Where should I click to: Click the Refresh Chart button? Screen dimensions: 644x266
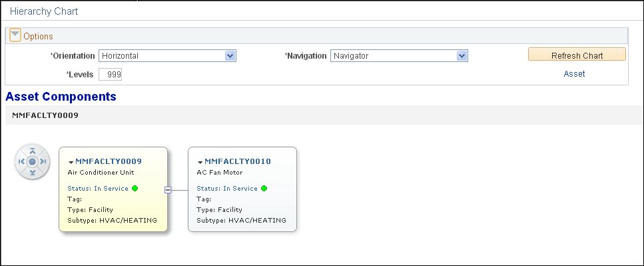pos(577,55)
